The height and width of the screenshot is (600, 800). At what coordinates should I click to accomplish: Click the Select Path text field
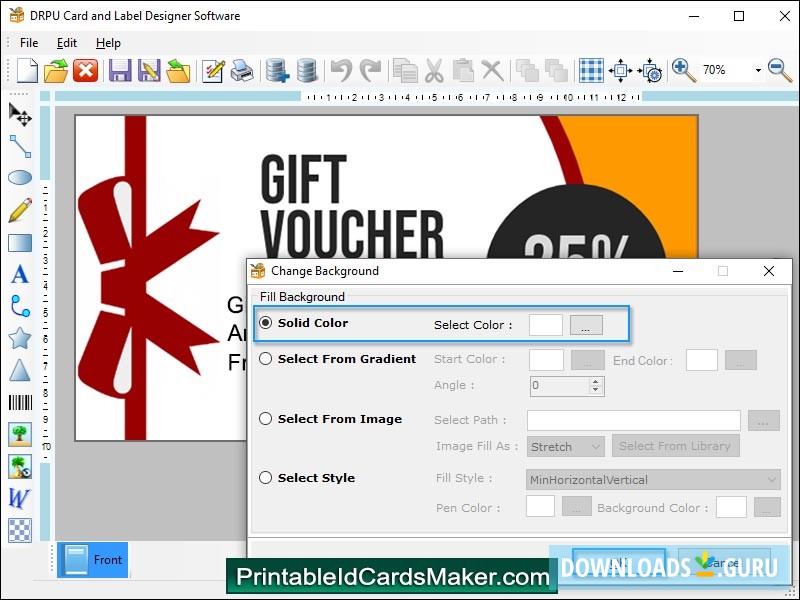pos(634,420)
